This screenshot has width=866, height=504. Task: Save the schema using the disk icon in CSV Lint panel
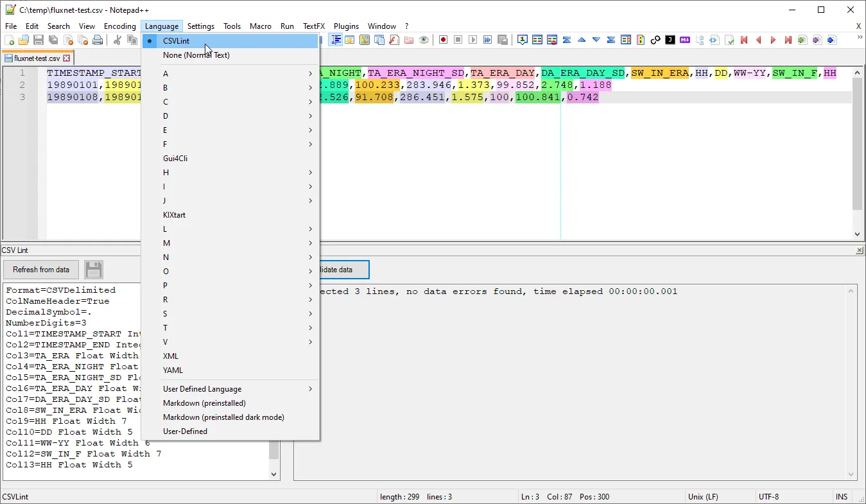pos(93,269)
